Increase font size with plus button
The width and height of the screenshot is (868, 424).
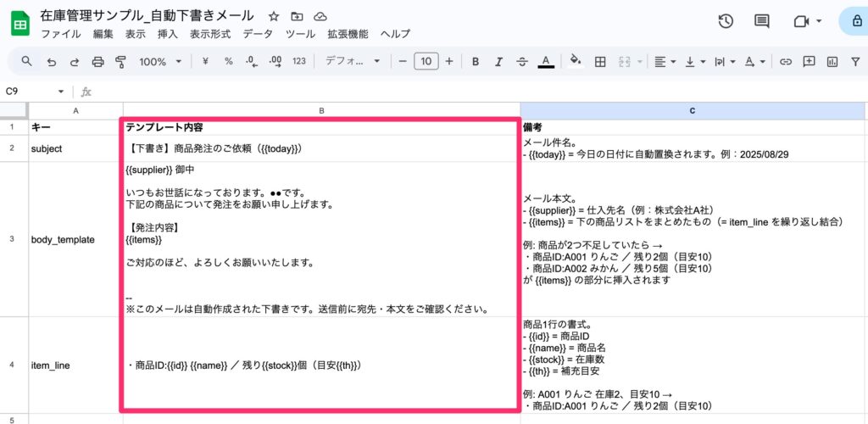tap(449, 62)
